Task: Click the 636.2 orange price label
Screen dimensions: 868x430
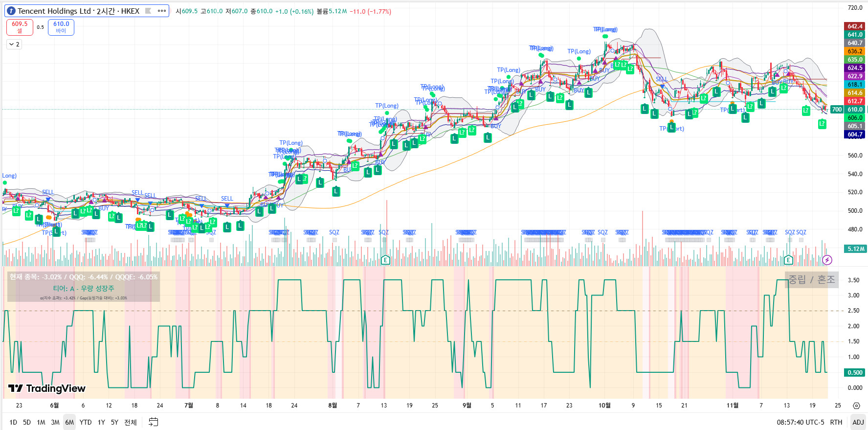Action: [855, 51]
